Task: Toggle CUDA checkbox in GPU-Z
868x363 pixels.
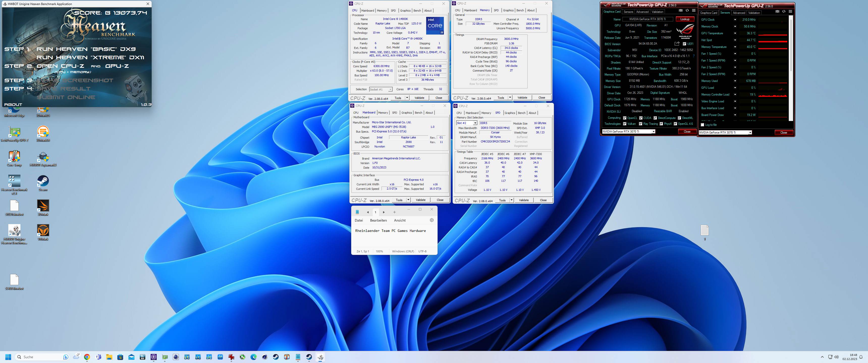Action: 641,118
